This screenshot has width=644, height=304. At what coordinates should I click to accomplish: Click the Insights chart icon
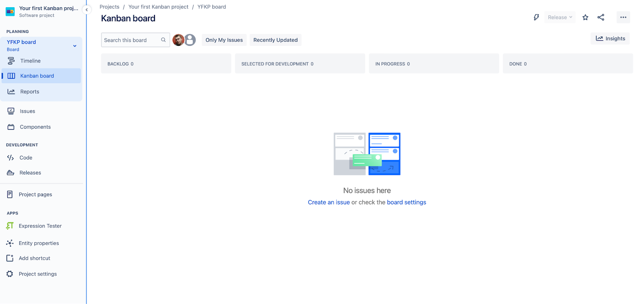click(599, 39)
